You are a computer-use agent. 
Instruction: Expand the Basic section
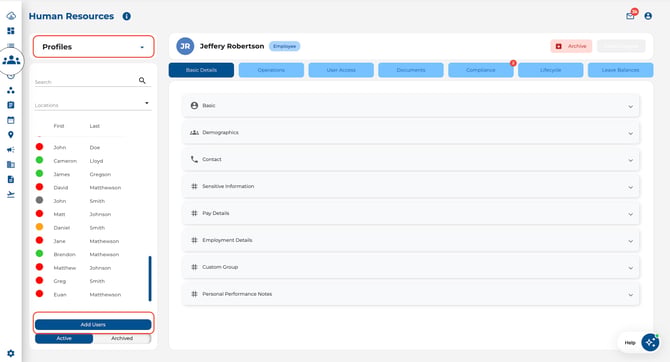click(411, 106)
